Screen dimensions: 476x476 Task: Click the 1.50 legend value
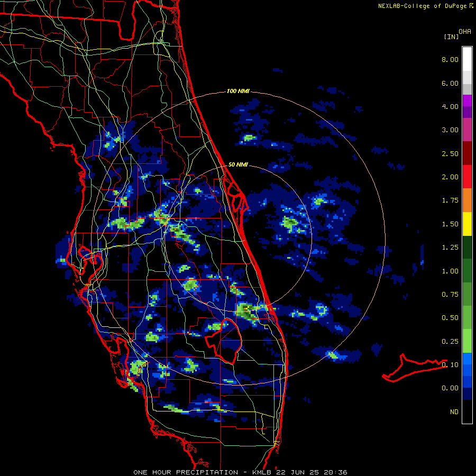coord(450,224)
